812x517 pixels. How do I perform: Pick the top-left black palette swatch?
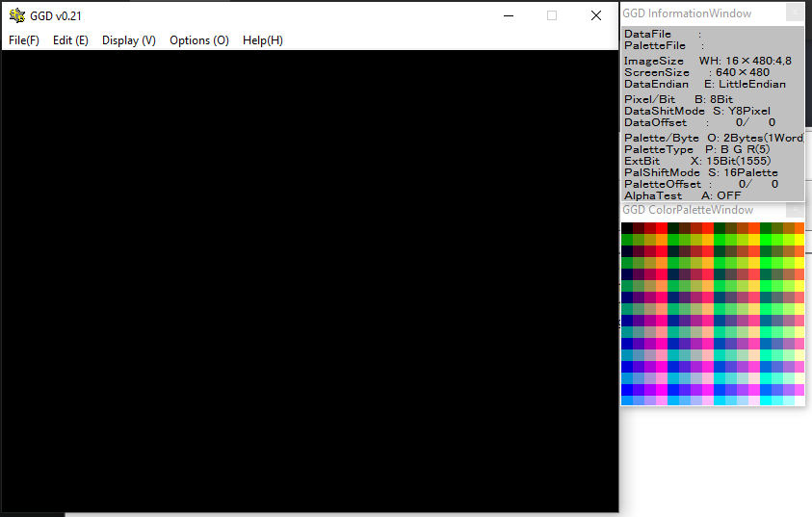point(627,228)
